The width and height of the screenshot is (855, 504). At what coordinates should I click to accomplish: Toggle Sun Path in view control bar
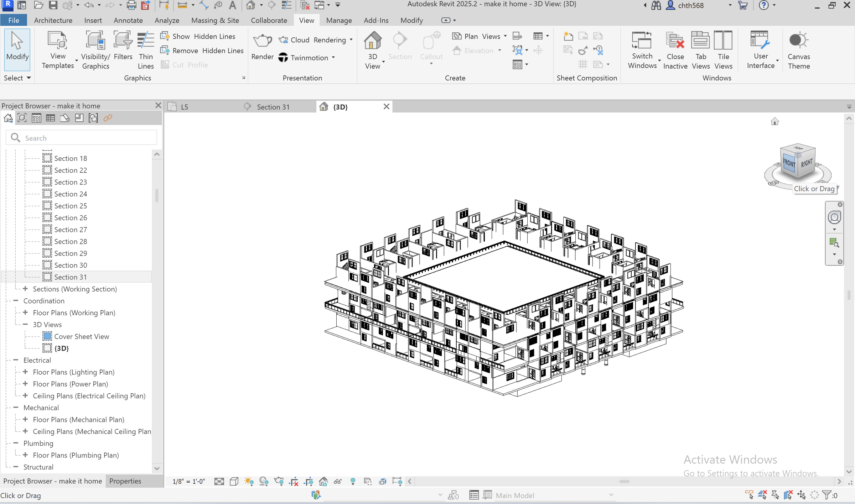coord(249,482)
